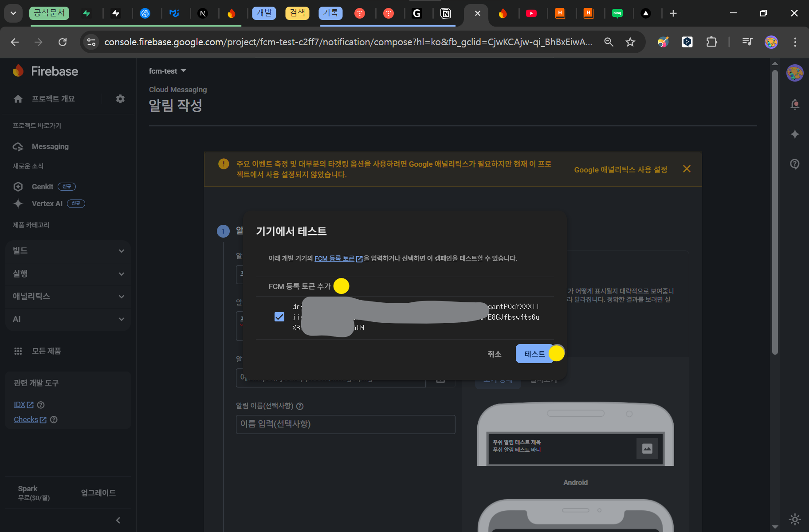Switch to the 공식문서 tab group
Image resolution: width=809 pixels, height=532 pixels.
click(49, 13)
